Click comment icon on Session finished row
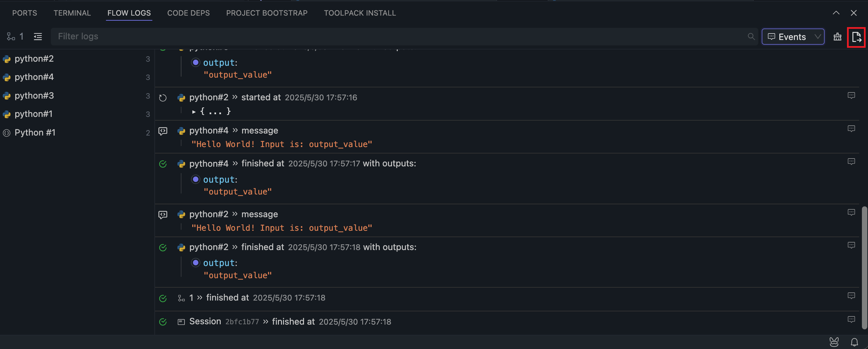This screenshot has width=868, height=349. coord(851,320)
